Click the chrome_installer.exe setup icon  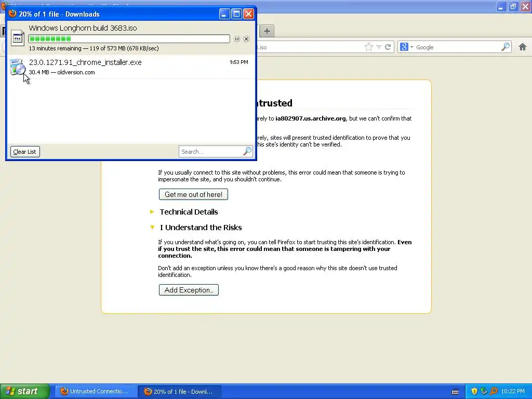tap(17, 66)
